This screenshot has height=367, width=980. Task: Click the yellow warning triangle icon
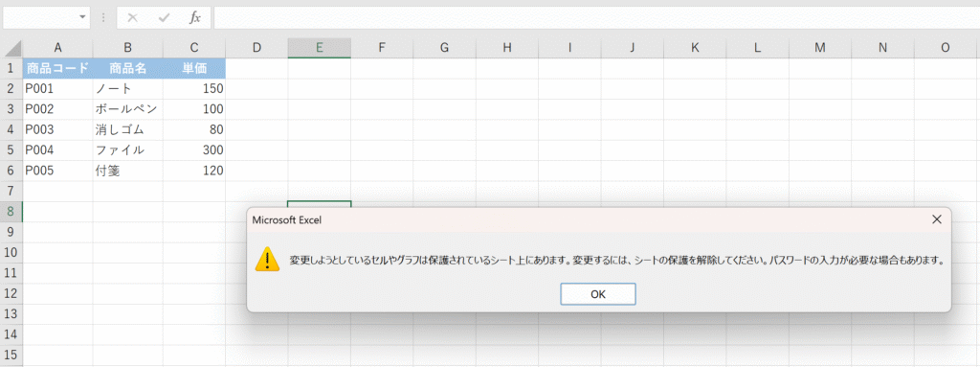tap(267, 259)
